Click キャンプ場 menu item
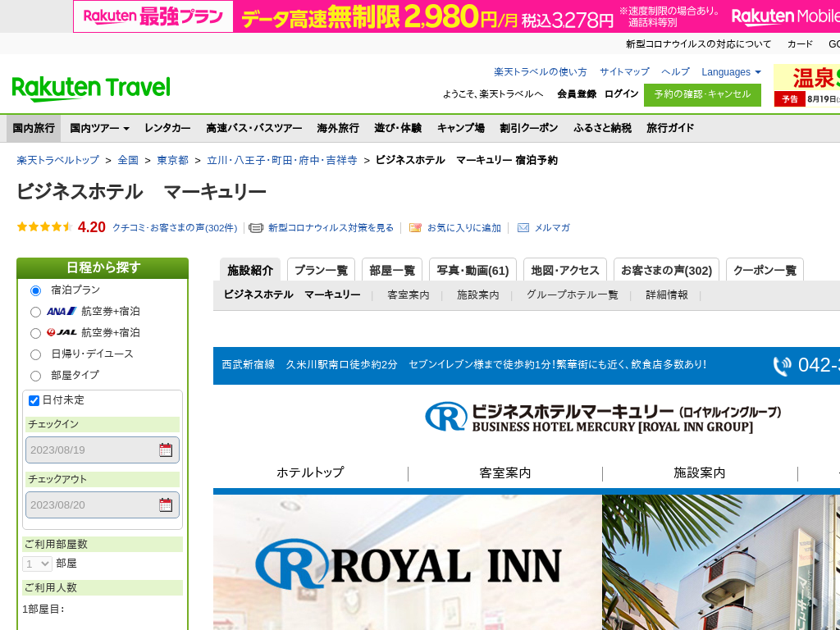840x630 pixels. pos(461,128)
